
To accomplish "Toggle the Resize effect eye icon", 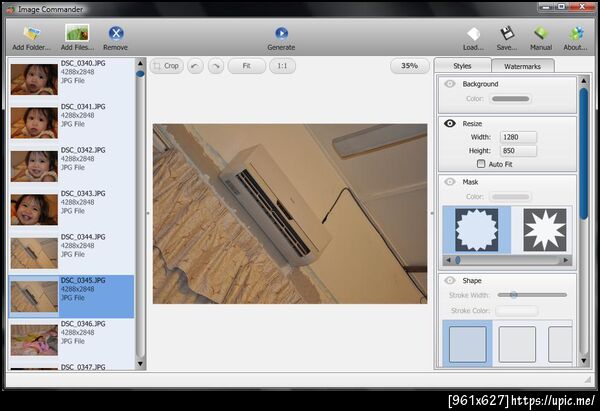I will click(450, 123).
